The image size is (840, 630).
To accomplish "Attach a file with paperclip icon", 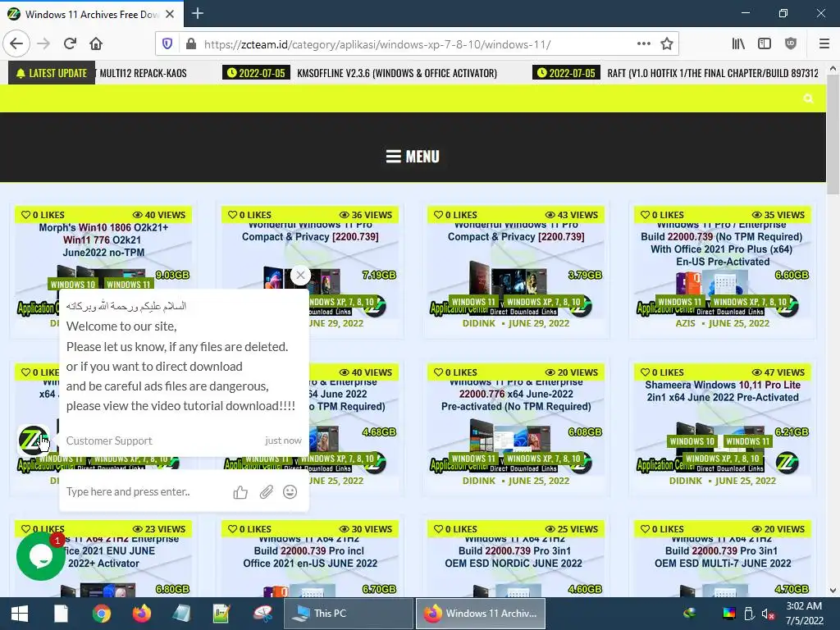I will [x=267, y=492].
